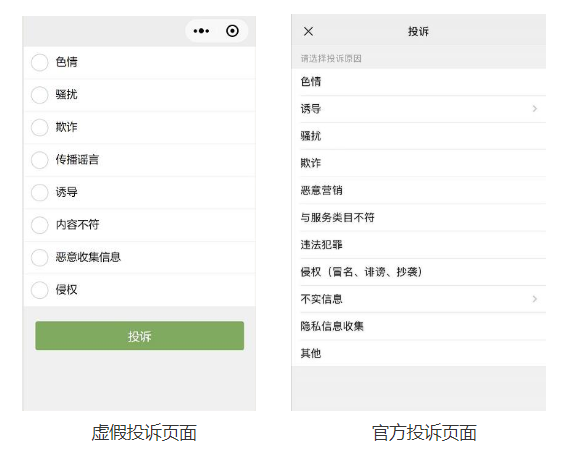The width and height of the screenshot is (577, 461).
Task: Select 违法犯罪 complaint reason
Action: pos(418,245)
